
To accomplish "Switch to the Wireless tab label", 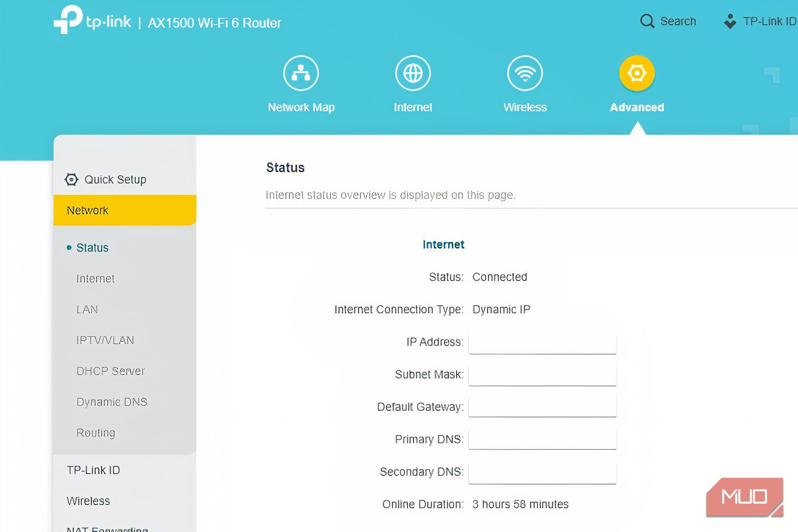I will click(x=525, y=107).
